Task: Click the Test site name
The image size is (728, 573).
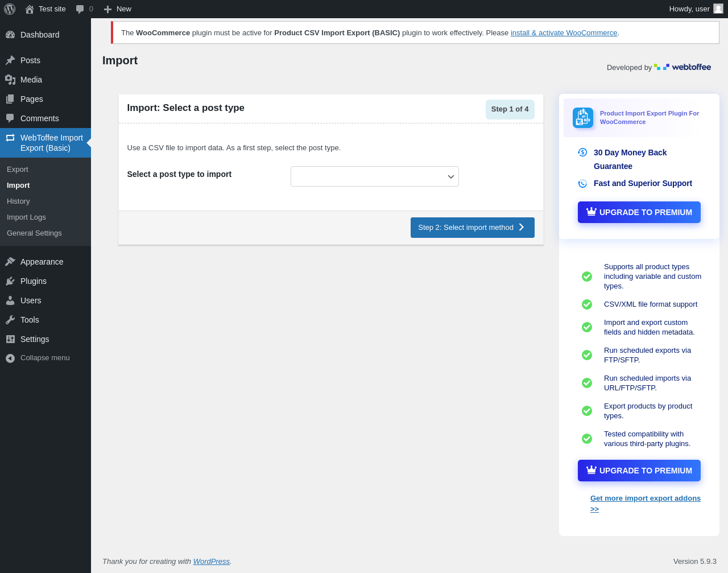Action: pyautogui.click(x=52, y=9)
